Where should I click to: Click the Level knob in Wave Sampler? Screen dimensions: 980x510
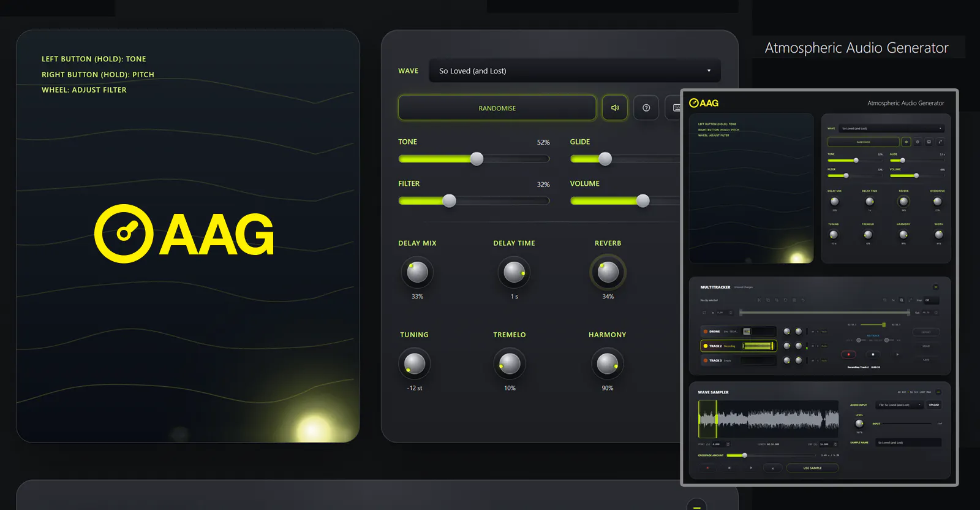(x=859, y=424)
